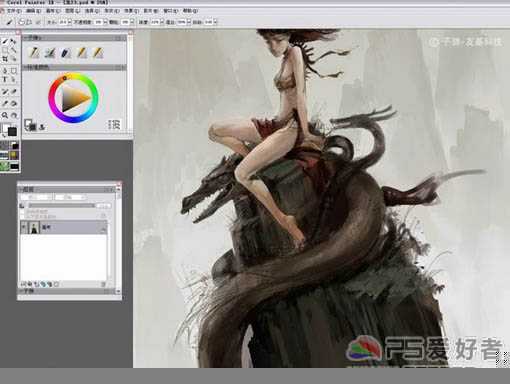Select the Rectangle Shape tool
510x384 pixels.
13,71
